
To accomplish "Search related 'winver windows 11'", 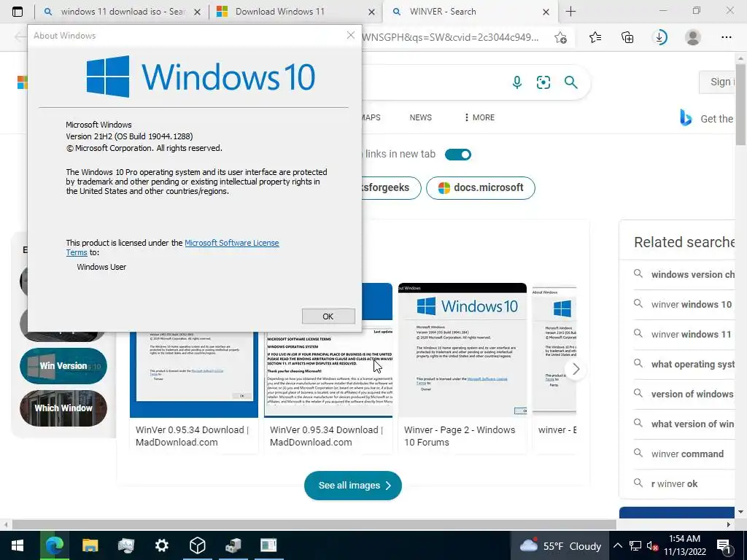I will tap(684, 334).
